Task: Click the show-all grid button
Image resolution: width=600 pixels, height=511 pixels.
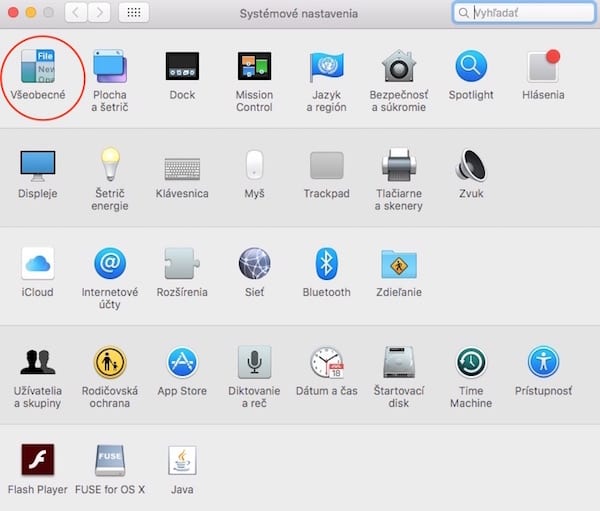Action: [134, 13]
